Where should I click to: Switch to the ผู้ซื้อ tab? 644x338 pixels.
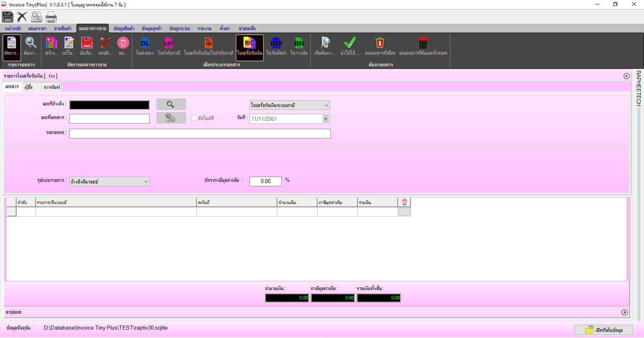click(x=29, y=87)
